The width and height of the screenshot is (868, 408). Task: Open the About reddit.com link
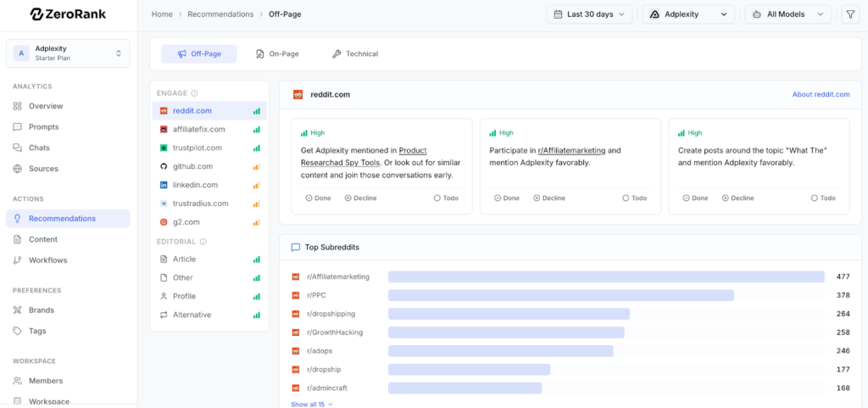821,94
